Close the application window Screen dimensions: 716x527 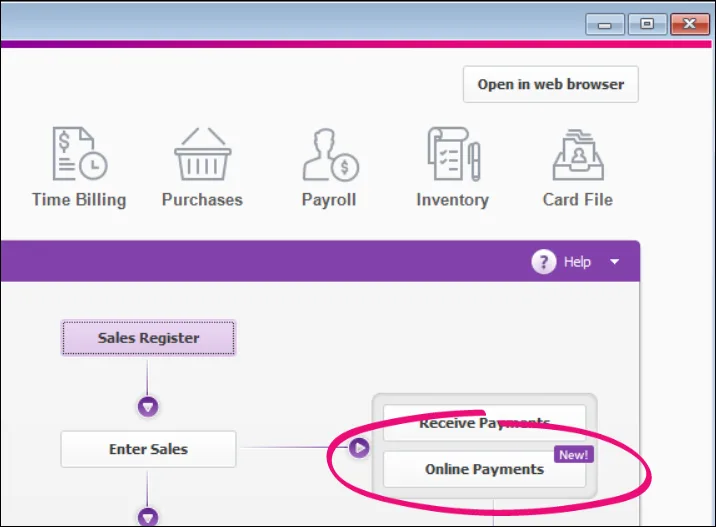690,24
